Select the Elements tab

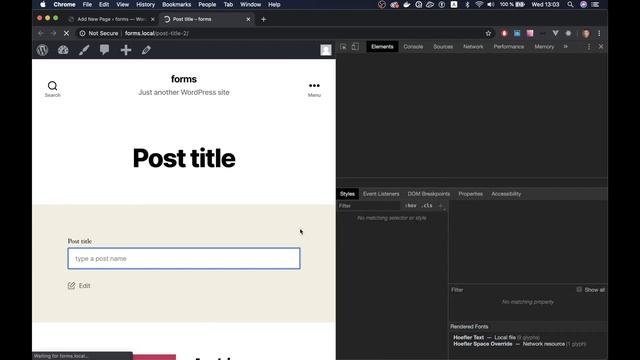tap(382, 47)
